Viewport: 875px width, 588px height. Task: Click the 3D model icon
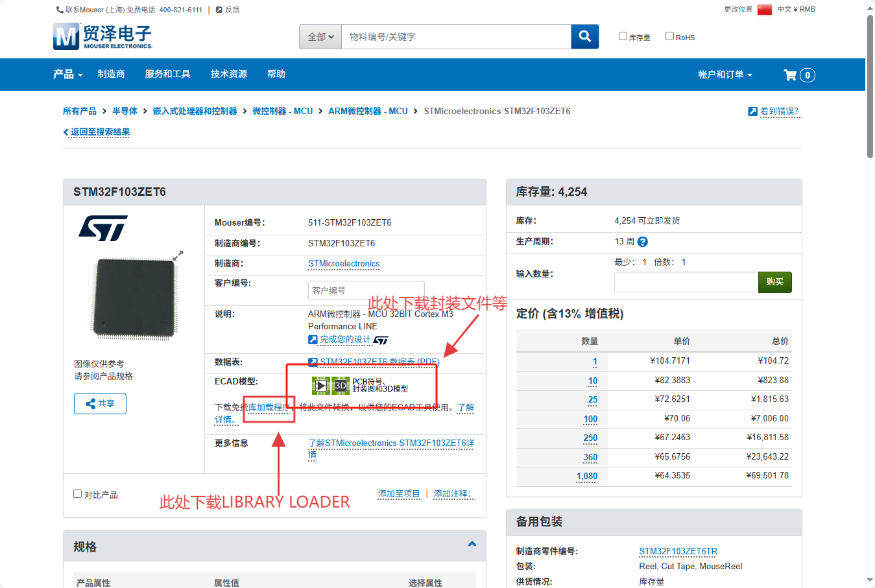(x=341, y=386)
